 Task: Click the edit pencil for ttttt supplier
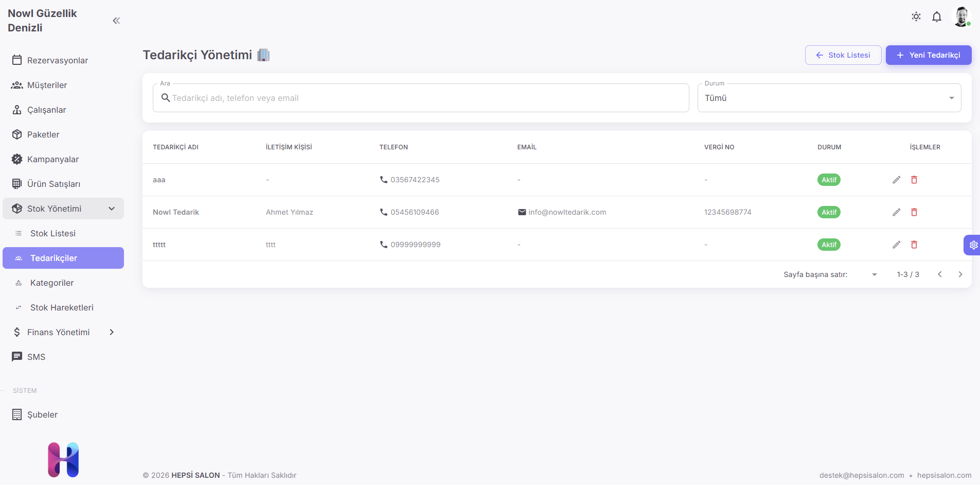896,245
